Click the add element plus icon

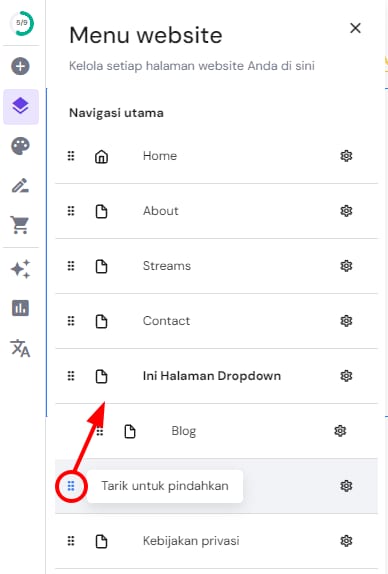20,66
